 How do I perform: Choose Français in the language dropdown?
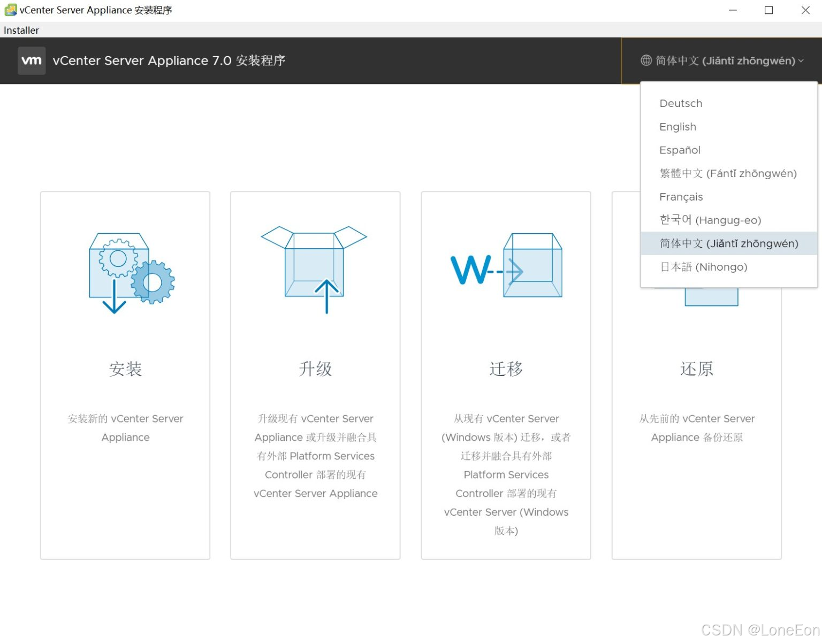[x=681, y=197]
